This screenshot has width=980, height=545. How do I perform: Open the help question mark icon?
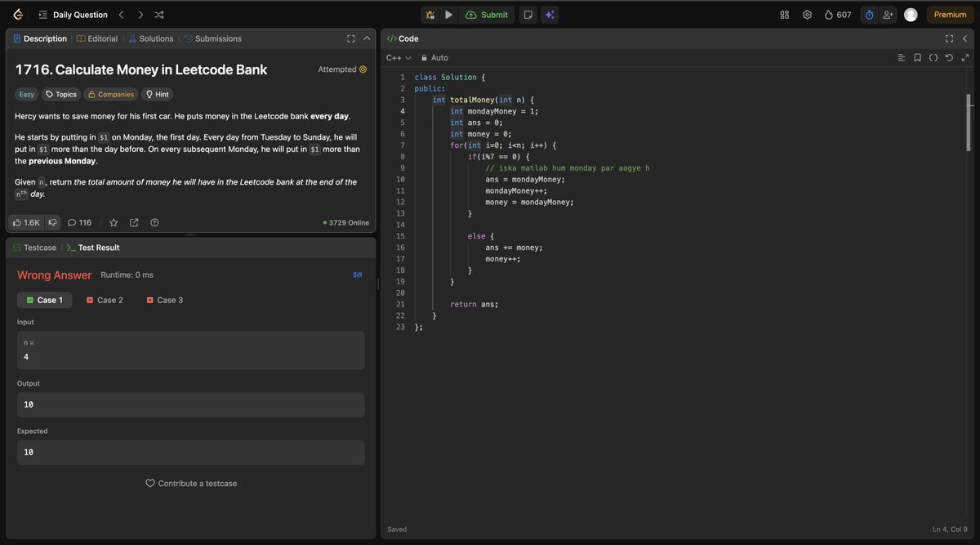point(154,222)
